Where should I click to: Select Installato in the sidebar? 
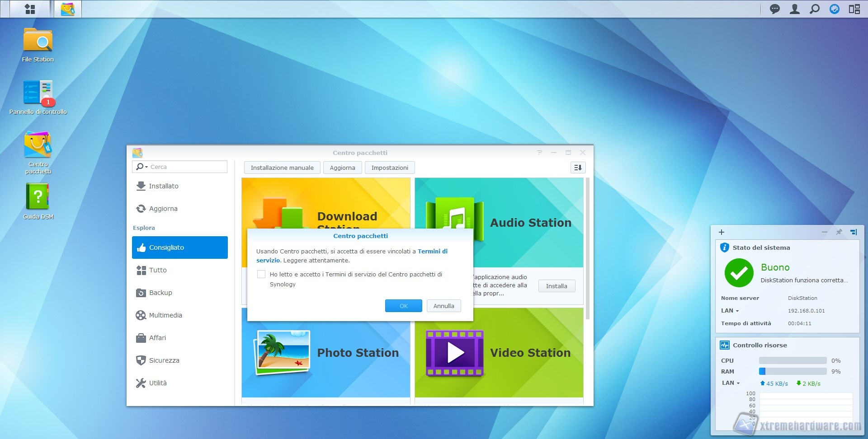164,186
